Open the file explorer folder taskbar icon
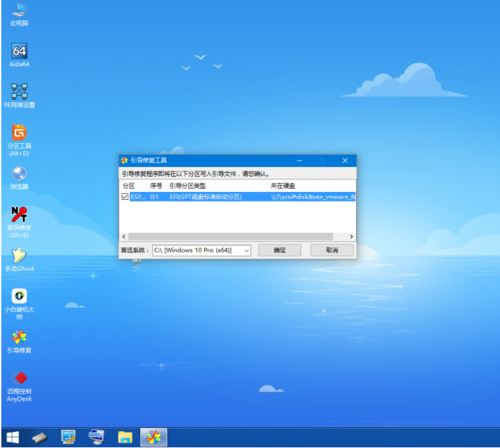Screen dimensions: 500x448 pos(125,437)
